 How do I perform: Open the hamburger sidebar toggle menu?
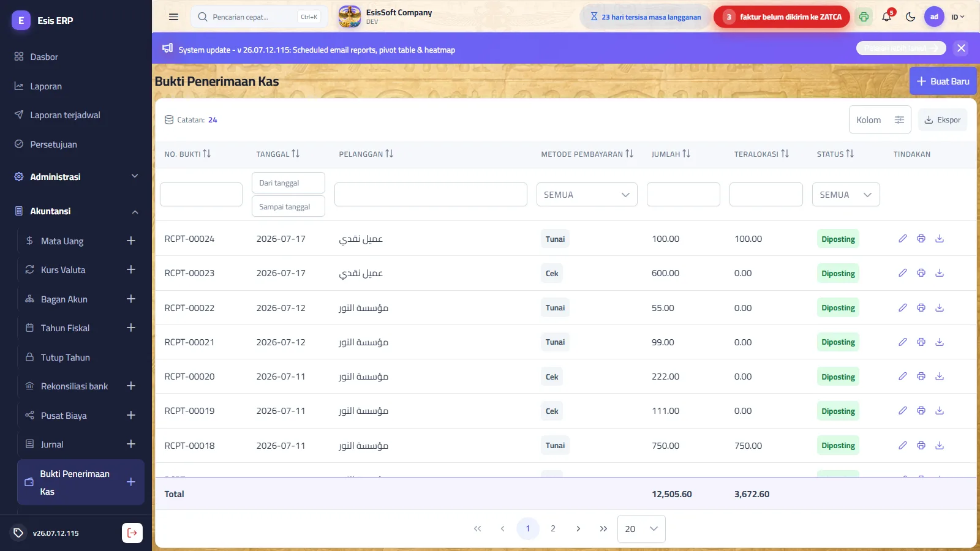pyautogui.click(x=173, y=17)
